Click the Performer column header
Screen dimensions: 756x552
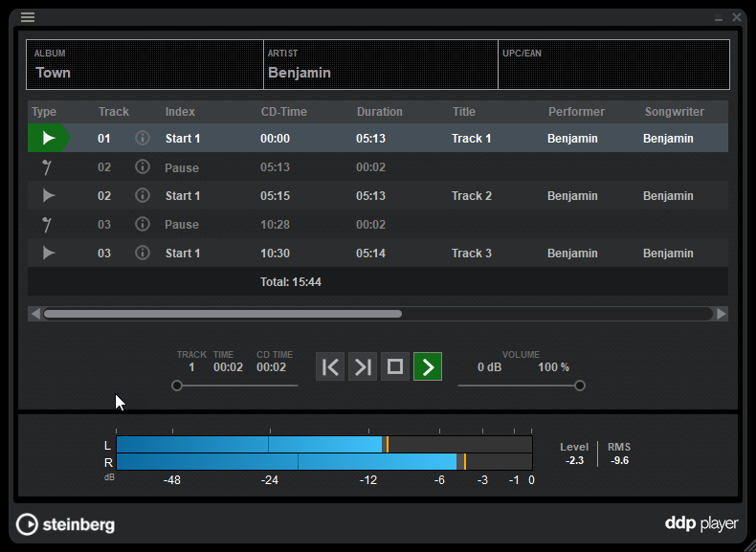click(x=576, y=112)
